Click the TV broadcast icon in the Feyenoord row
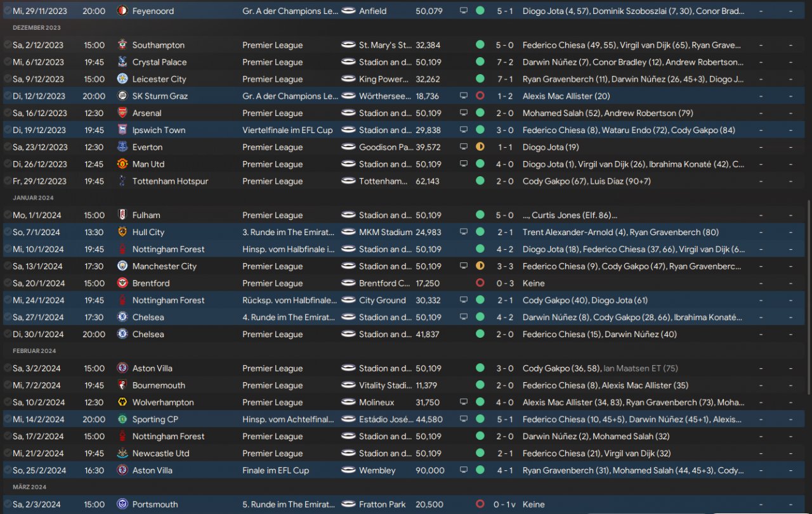This screenshot has height=514, width=812. (x=464, y=11)
